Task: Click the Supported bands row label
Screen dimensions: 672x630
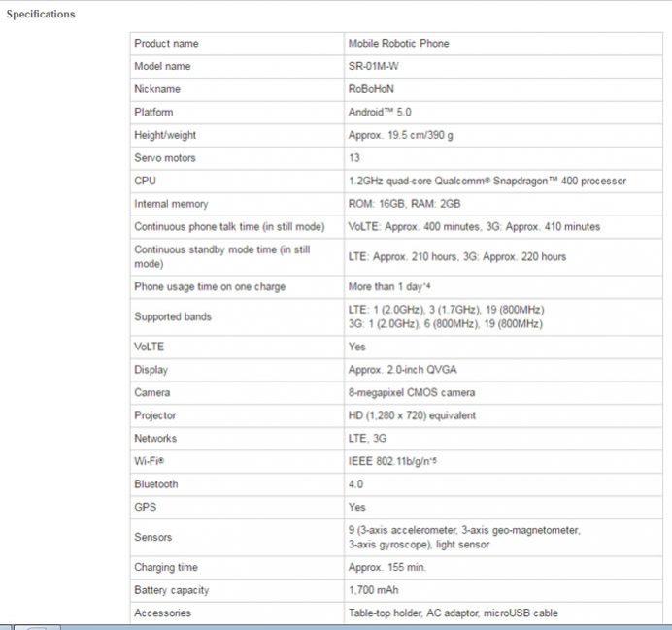Action: (172, 316)
